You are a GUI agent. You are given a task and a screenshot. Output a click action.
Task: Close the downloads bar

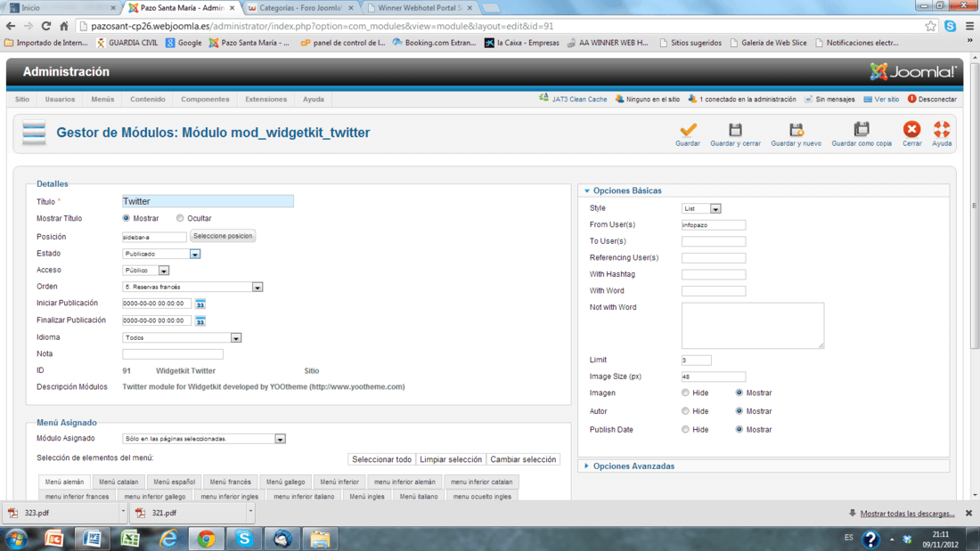[x=968, y=513]
